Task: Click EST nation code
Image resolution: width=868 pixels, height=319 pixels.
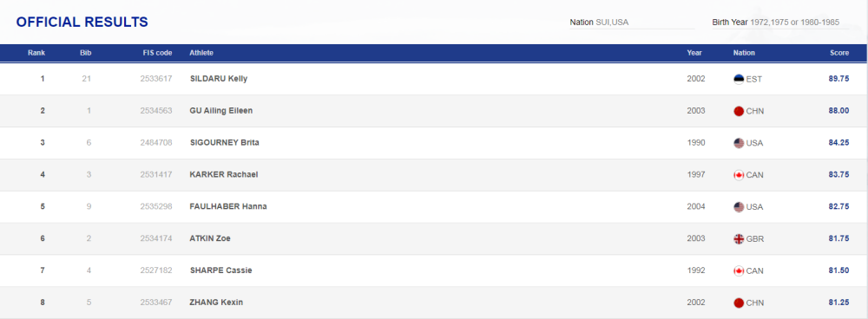Action: click(x=754, y=79)
